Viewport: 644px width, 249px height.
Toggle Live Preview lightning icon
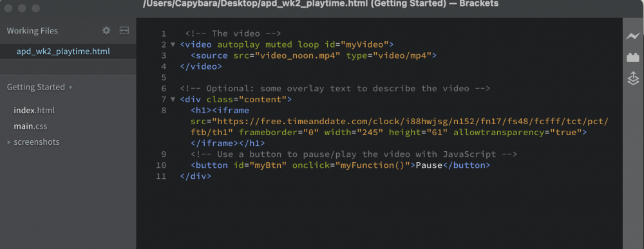(x=633, y=37)
